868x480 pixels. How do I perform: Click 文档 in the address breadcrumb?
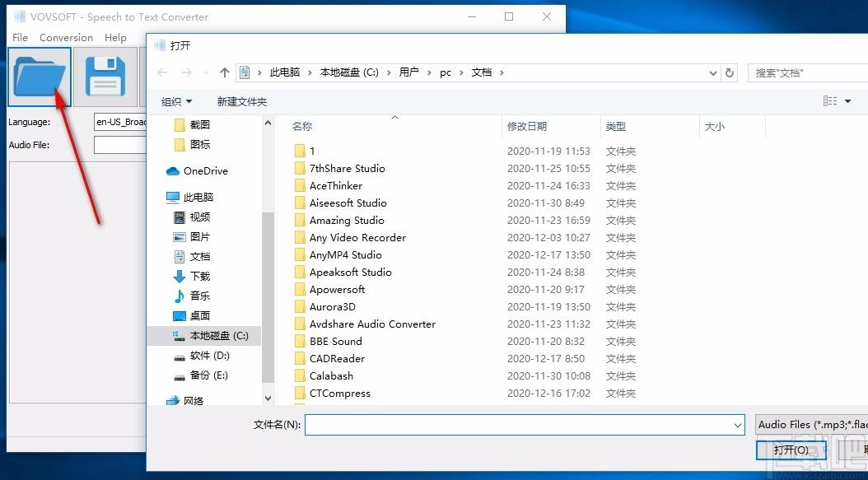pos(482,72)
